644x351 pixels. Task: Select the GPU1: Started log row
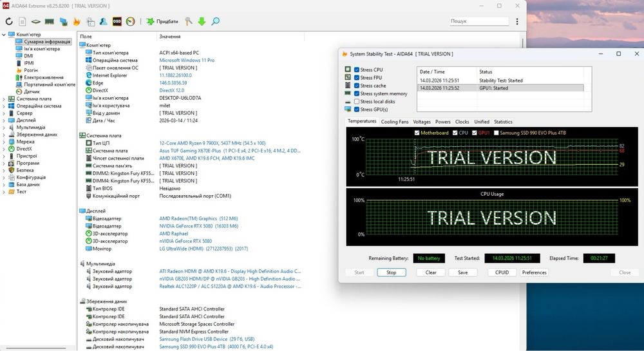point(500,88)
